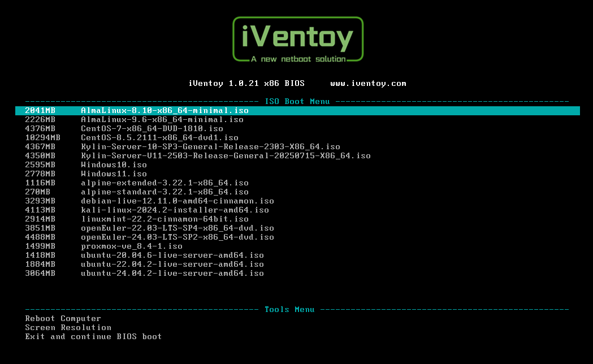The width and height of the screenshot is (593, 364).
Task: Boot the Windows11.iso entry
Action: (114, 174)
